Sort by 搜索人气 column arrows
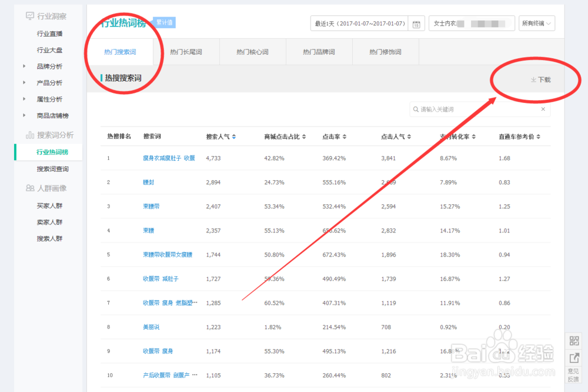 234,137
